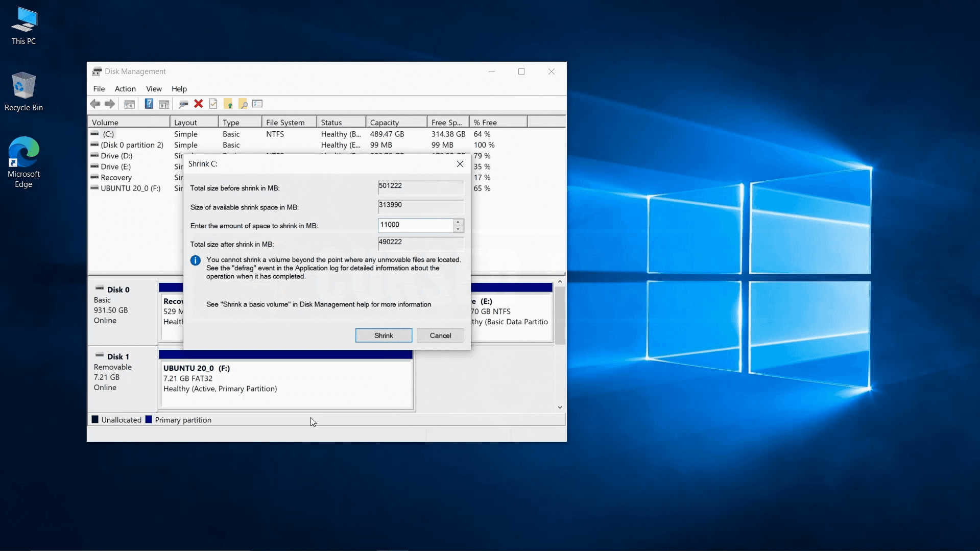Sort by Capacity column header

pyautogui.click(x=396, y=123)
